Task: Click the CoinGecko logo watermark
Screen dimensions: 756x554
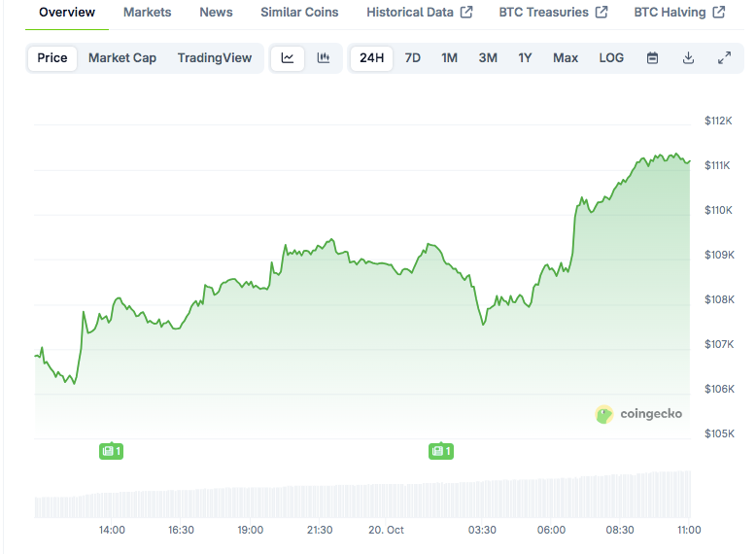Action: click(x=638, y=414)
